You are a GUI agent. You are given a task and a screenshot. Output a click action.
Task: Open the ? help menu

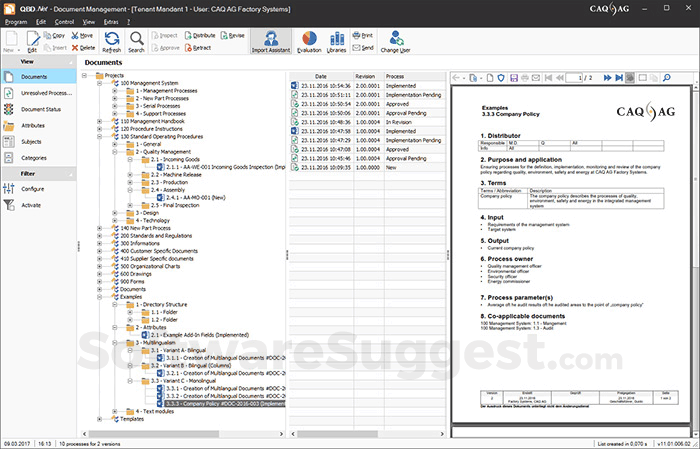click(129, 21)
